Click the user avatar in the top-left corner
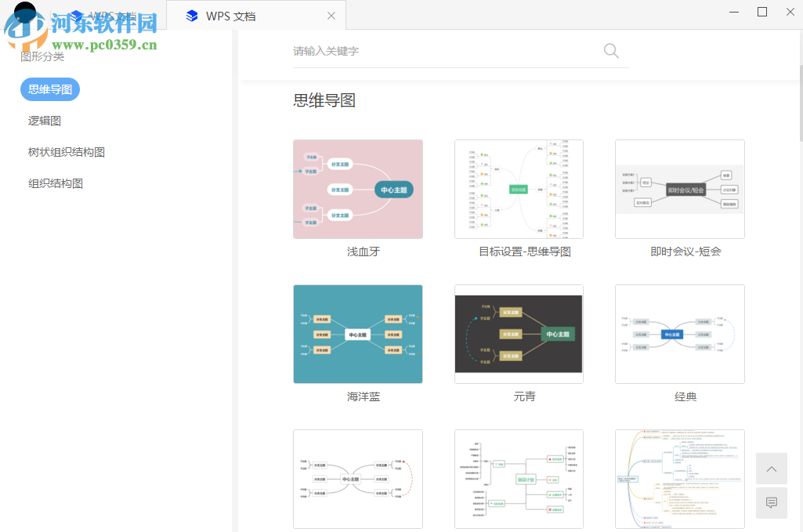The width and height of the screenshot is (803, 532). [24, 13]
